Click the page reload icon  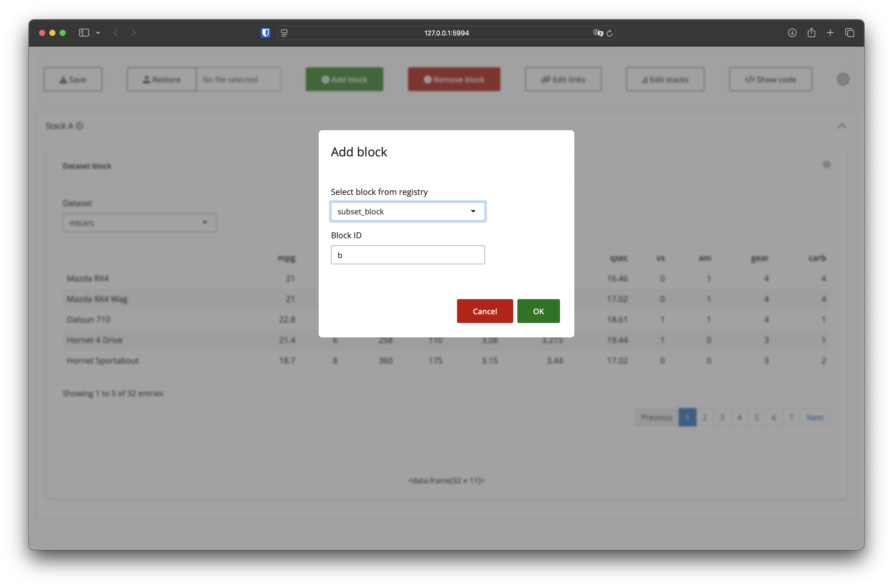point(610,33)
